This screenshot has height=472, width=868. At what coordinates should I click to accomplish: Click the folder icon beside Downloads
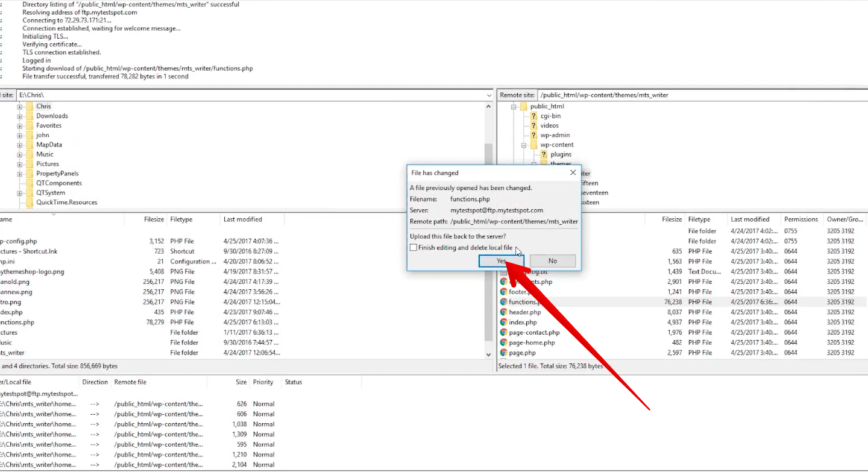29,116
